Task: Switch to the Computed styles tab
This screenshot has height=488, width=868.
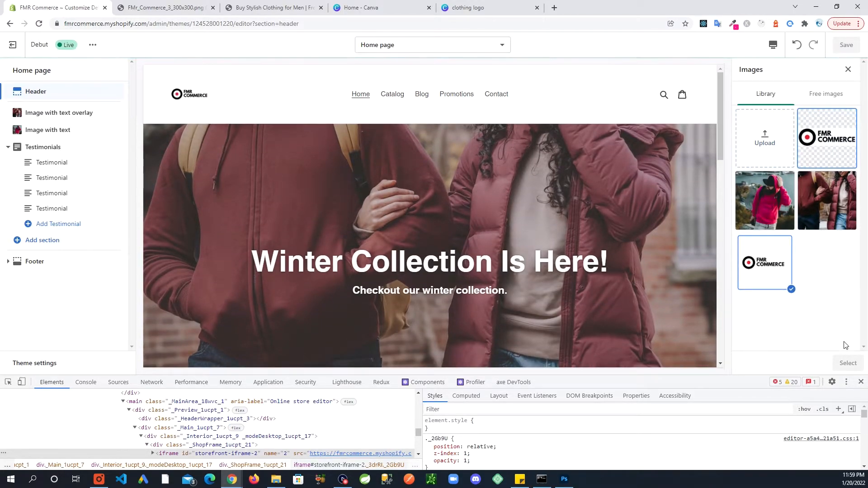Action: pos(466,395)
